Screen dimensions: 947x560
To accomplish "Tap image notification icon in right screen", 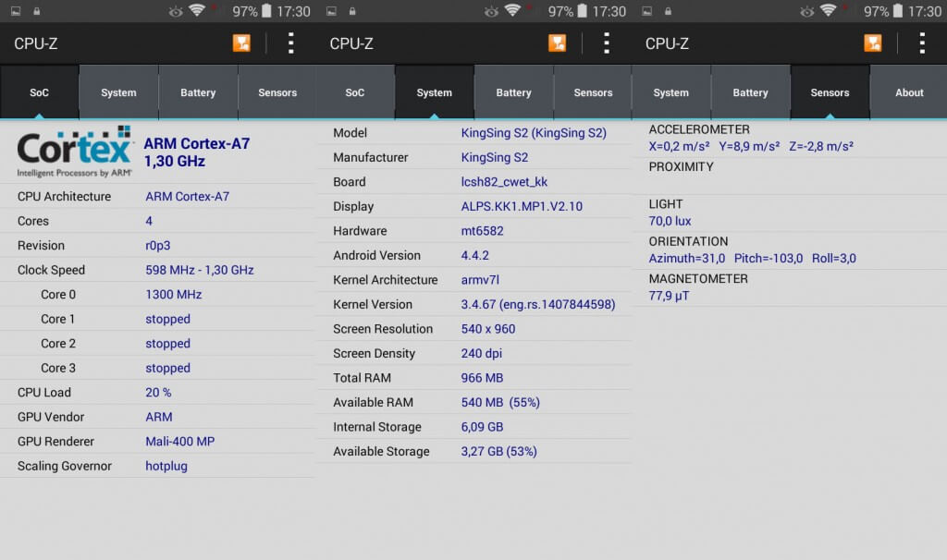I will 646,11.
